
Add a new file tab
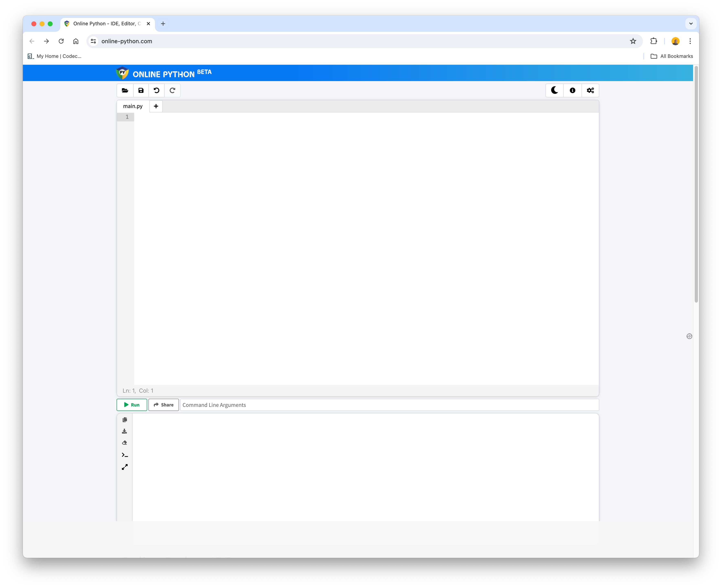156,106
